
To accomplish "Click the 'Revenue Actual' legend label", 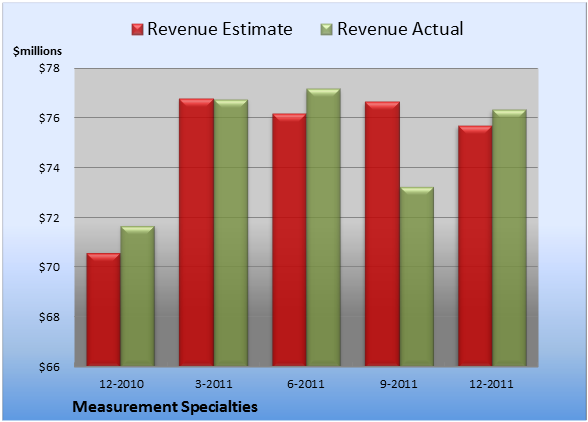I will coord(400,29).
